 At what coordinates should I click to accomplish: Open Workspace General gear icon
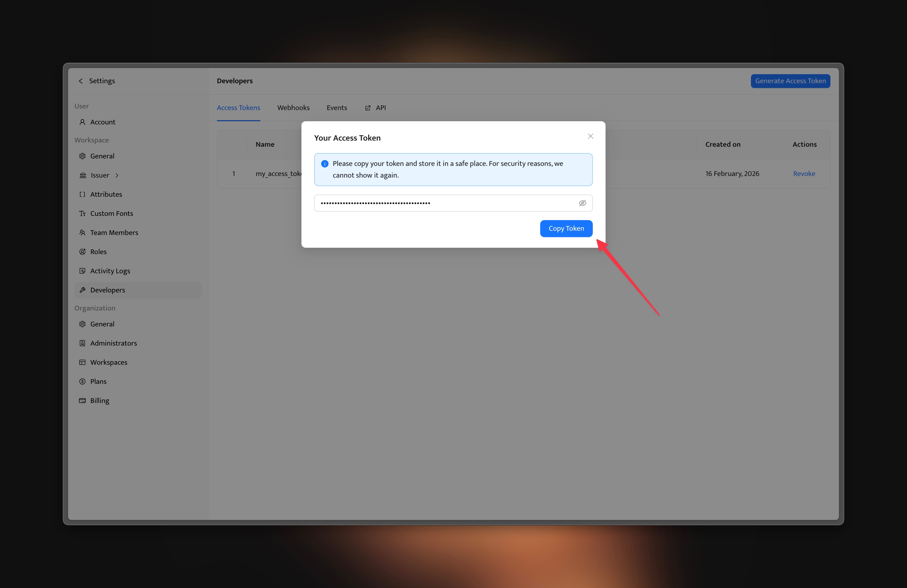pyautogui.click(x=82, y=156)
